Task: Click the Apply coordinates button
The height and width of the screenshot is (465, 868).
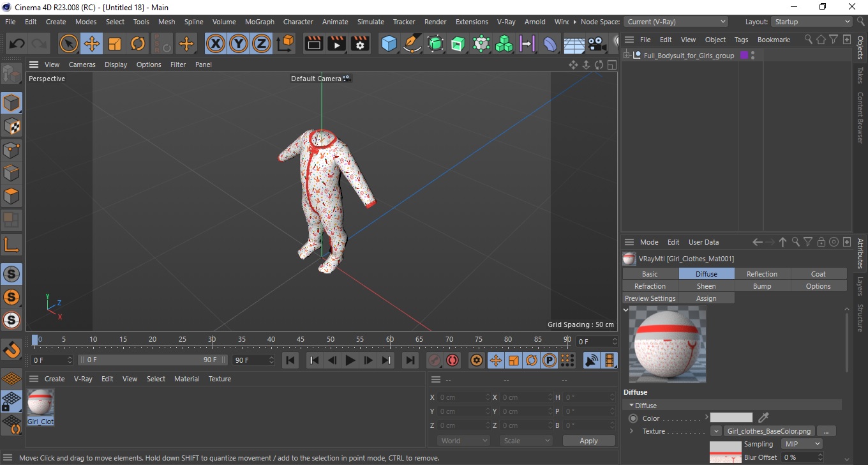Action: point(588,441)
